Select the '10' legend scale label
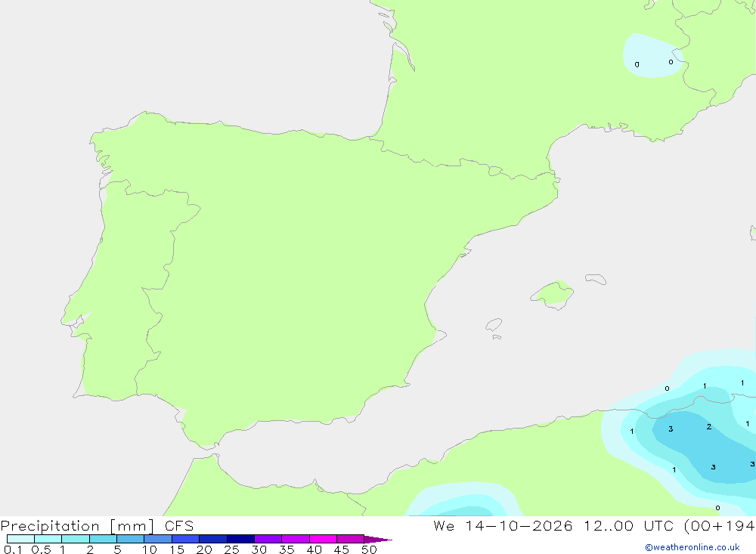 tap(150, 549)
